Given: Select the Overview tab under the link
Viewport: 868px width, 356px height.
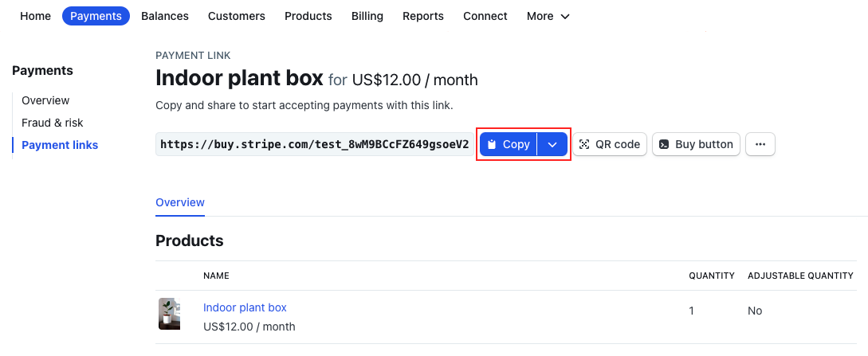Looking at the screenshot, I should click(180, 202).
